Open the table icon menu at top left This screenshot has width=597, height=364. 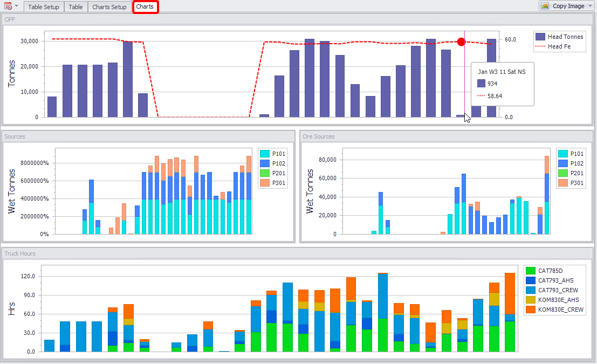(8, 6)
